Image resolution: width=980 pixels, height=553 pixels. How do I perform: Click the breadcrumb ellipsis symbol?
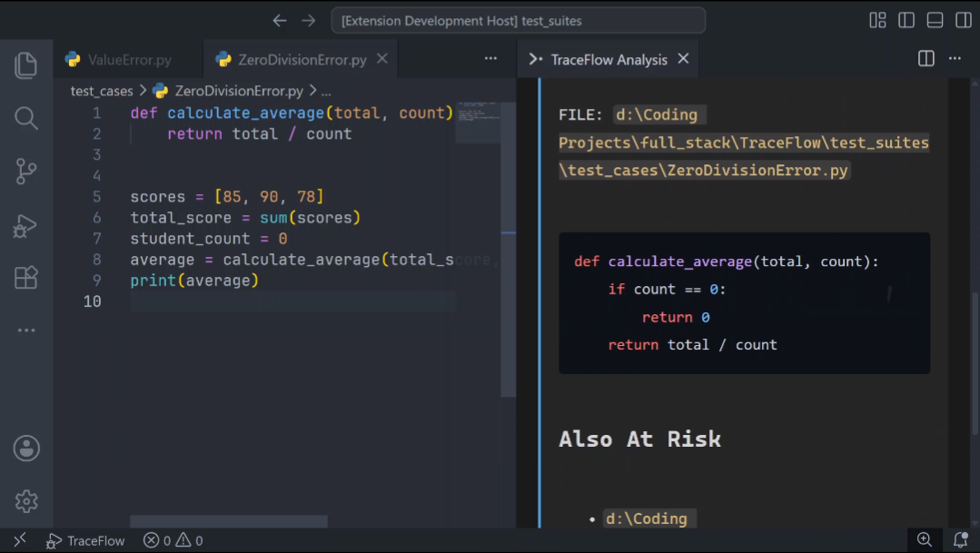click(326, 91)
